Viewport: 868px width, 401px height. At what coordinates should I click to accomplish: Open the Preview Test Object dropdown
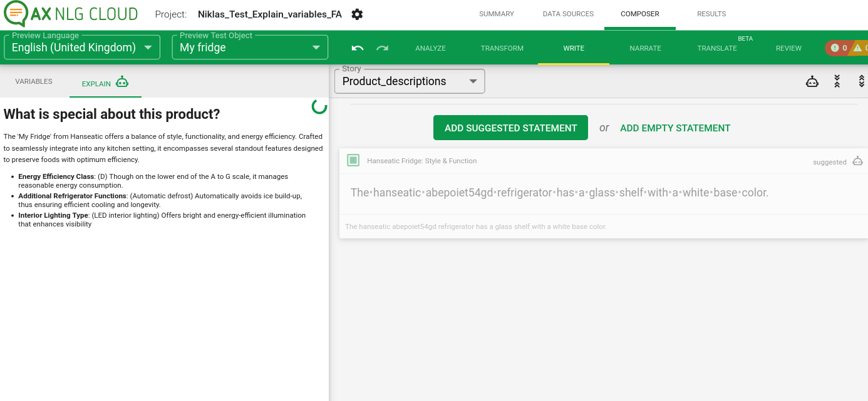tap(250, 48)
